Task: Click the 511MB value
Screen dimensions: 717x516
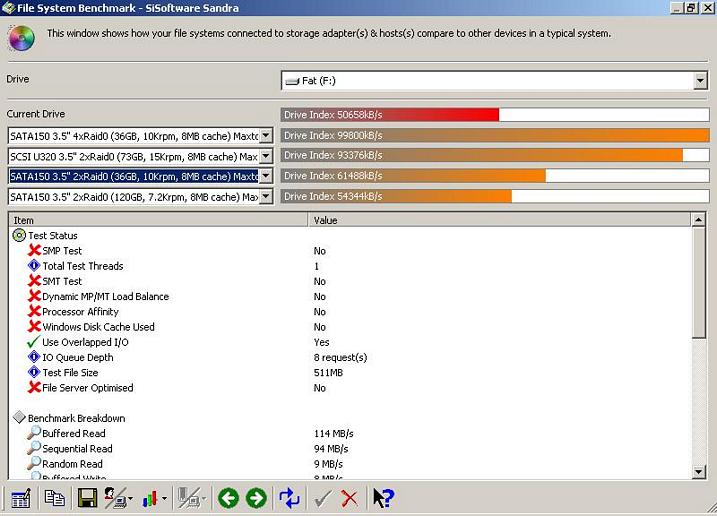Action: pos(328,372)
